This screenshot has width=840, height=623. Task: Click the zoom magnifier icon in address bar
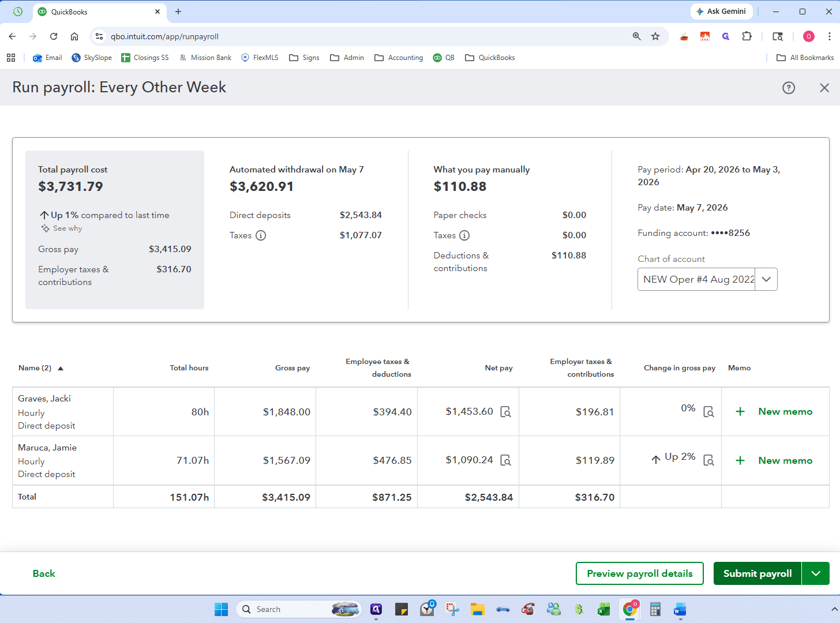637,36
